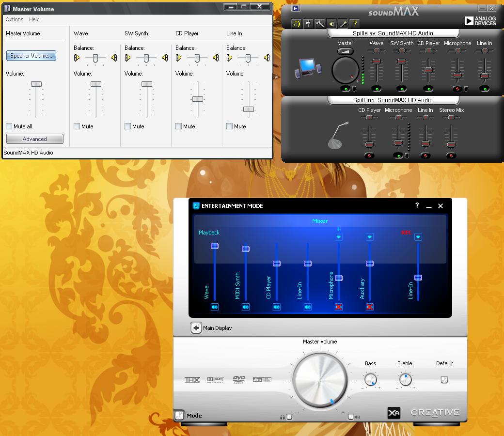
Task: Toggle SoundMAX playback Wave mute LED
Action: click(x=376, y=89)
